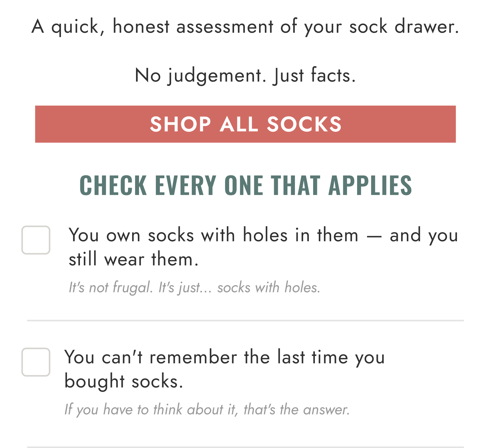Click the headline about your sock drawer assessment
The image size is (491, 448).
coord(245,27)
